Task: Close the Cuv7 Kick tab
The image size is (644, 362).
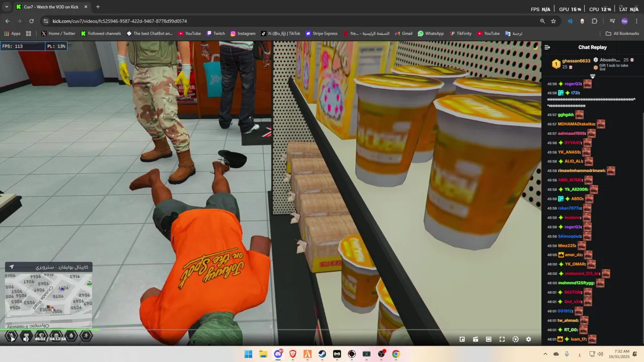Action: coord(86,7)
